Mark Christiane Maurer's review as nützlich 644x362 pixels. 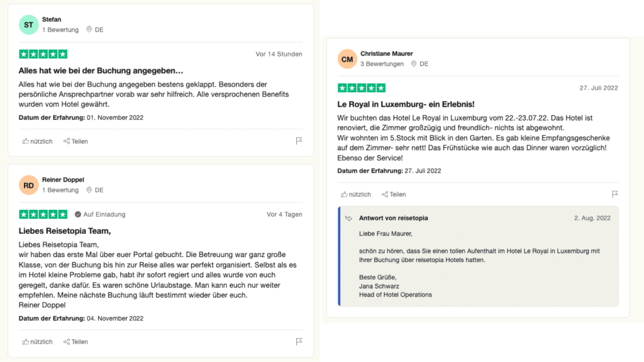(x=356, y=194)
